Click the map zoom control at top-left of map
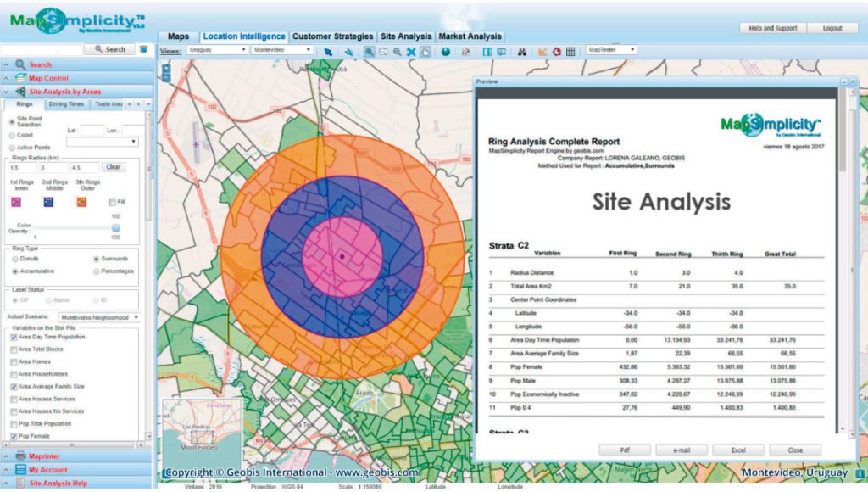Screen dimensions: 868x492 coord(166,73)
